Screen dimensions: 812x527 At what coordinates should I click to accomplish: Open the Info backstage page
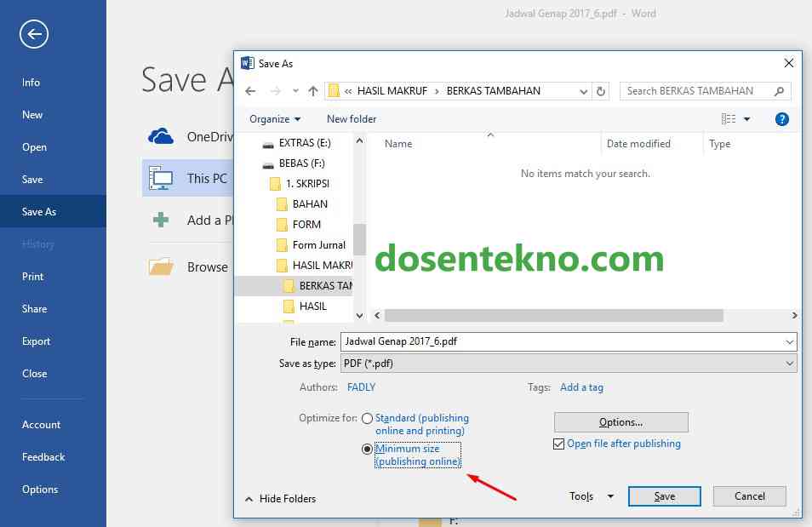pyautogui.click(x=31, y=83)
